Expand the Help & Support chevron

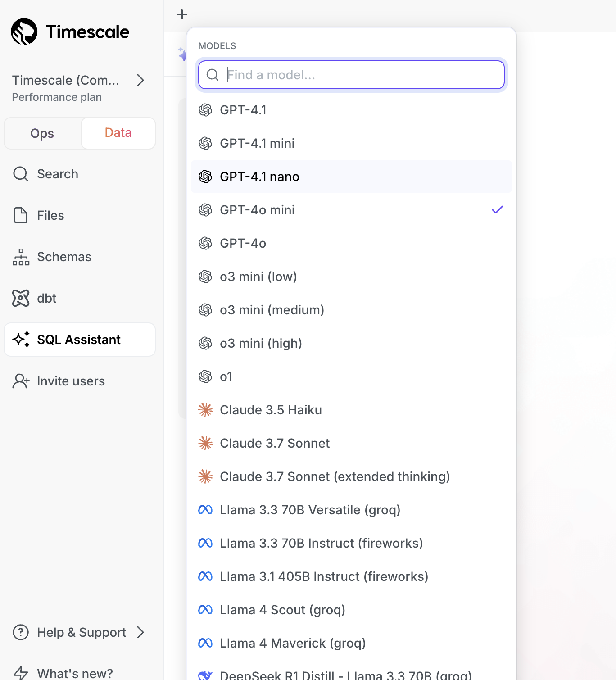pos(140,632)
